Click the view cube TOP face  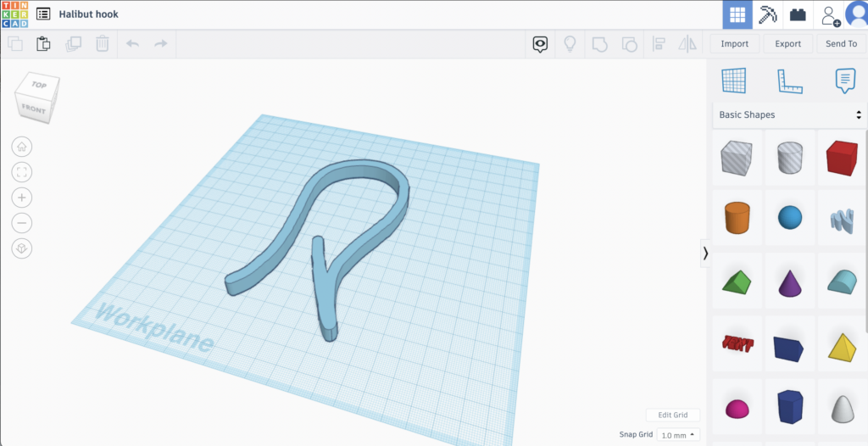39,85
